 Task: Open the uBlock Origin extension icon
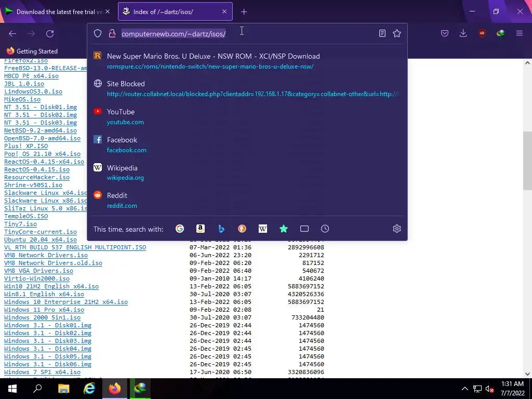(482, 33)
